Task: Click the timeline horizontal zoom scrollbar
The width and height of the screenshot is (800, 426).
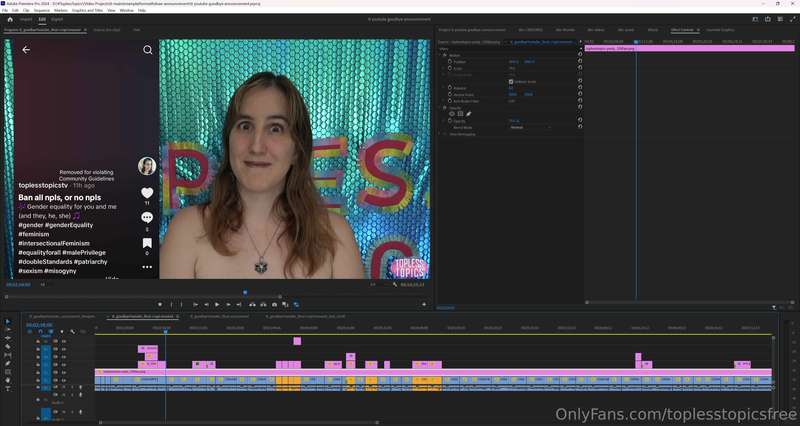Action: tap(239, 422)
